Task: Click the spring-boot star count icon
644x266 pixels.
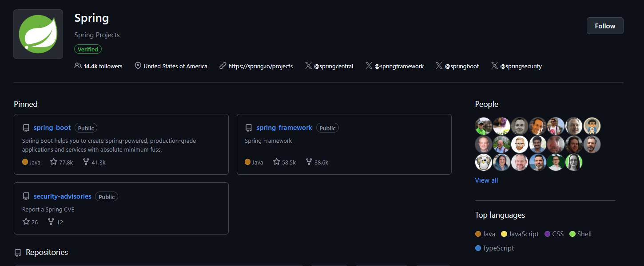Action: click(x=54, y=162)
